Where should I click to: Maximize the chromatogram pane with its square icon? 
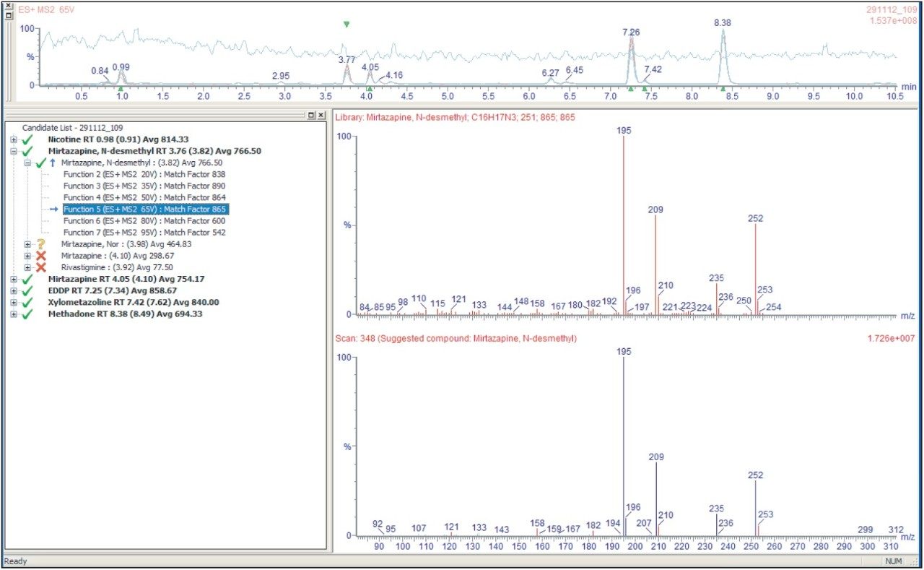click(9, 14)
